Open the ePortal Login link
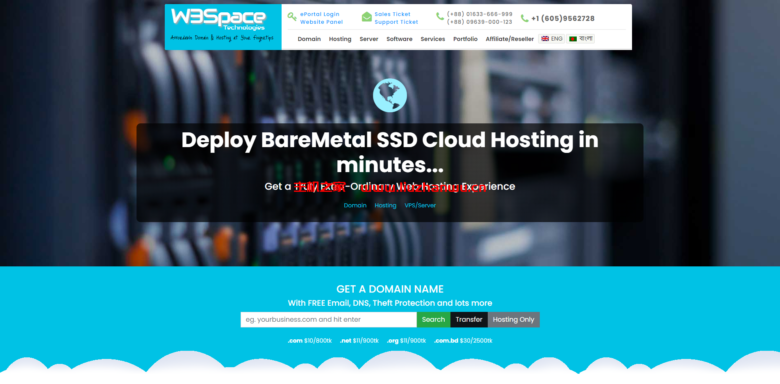780x384 pixels. 320,14
